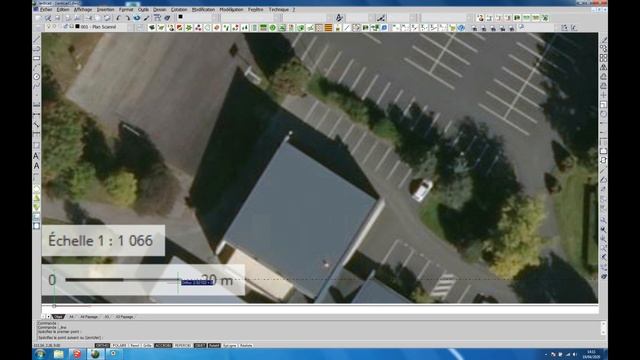Click the green triangle icon in left toolbar
Viewport: 640px width, 360px height.
pos(36,198)
